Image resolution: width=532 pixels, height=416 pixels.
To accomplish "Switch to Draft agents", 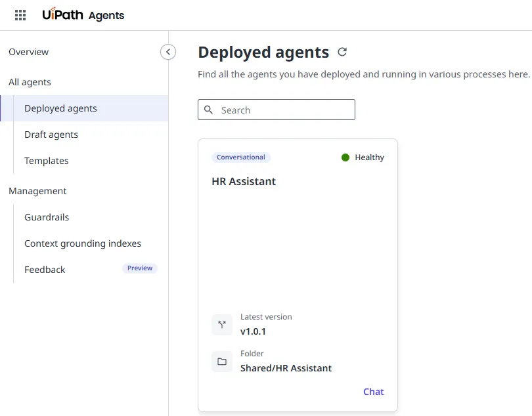I will point(51,135).
